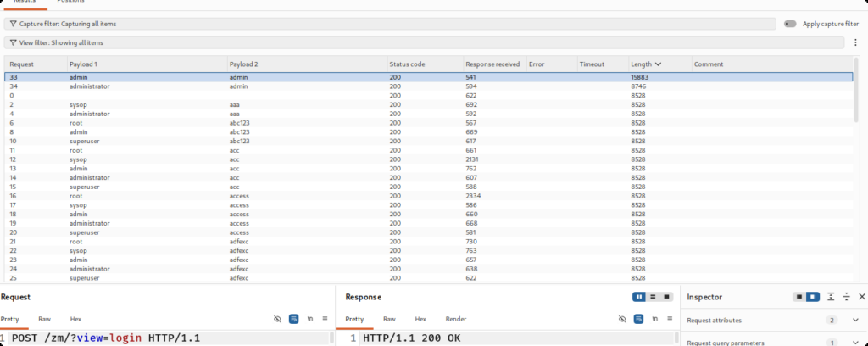The height and width of the screenshot is (346, 868).
Task: Open the Raw tab in Request panel
Action: point(44,319)
